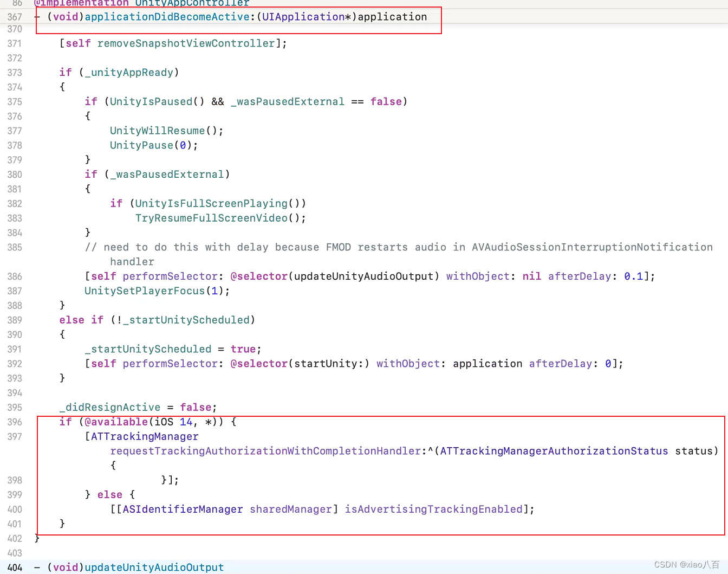Click the UnityIsPaused() call
Image resolution: width=728 pixels, height=574 pixels.
click(157, 102)
